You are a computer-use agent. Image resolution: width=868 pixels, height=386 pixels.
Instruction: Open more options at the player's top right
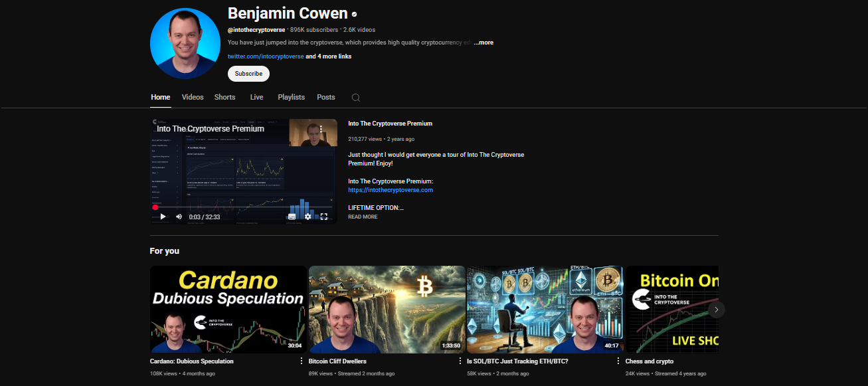pyautogui.click(x=322, y=128)
